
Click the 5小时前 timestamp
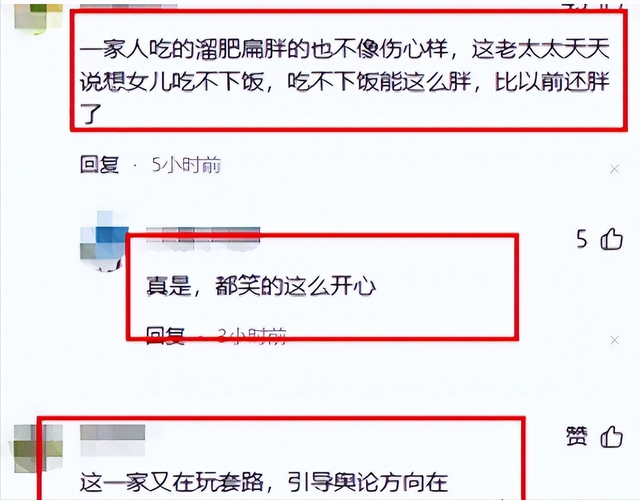coord(187,165)
